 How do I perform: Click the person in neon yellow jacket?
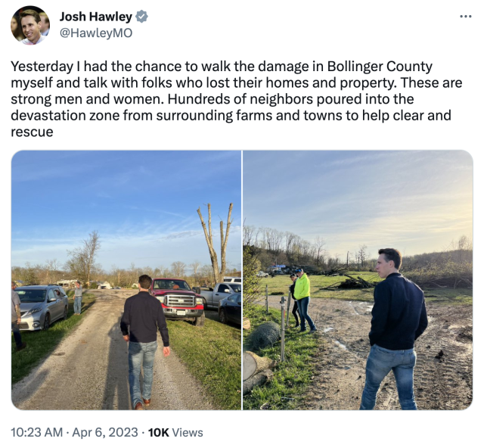click(302, 300)
